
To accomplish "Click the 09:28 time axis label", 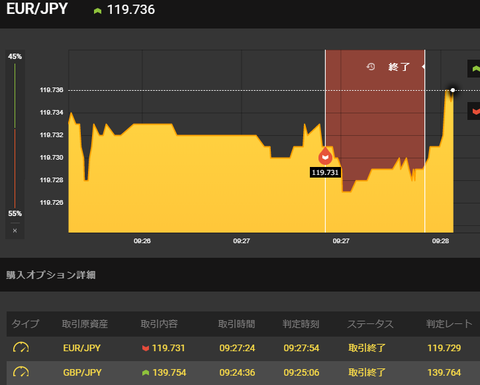I will pyautogui.click(x=440, y=241).
